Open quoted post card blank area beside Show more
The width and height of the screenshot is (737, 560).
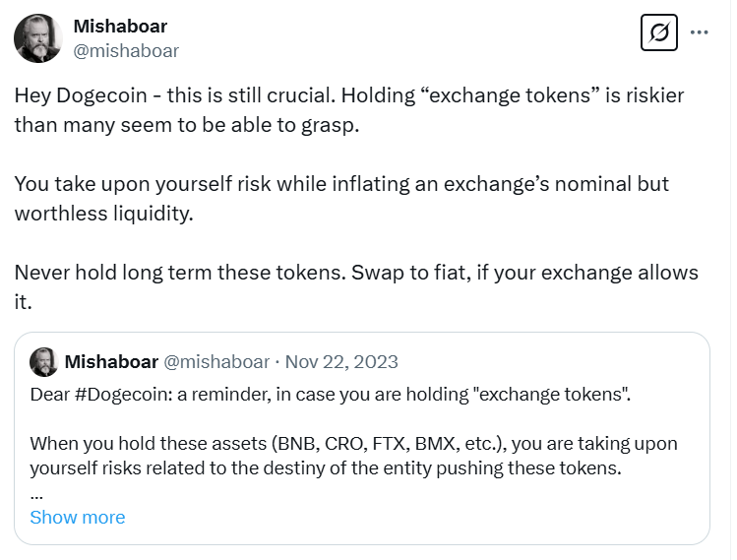click(413, 518)
